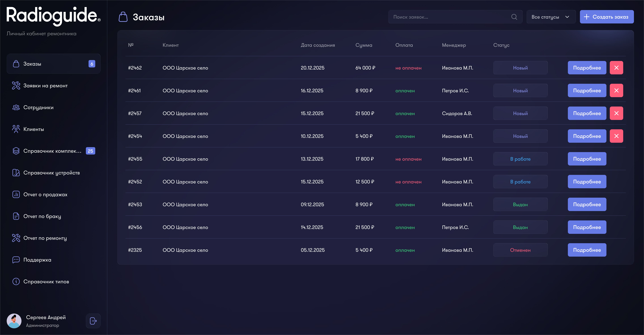This screenshot has width=644, height=335.
Task: Open Подробнее for order #2325
Action: point(587,250)
